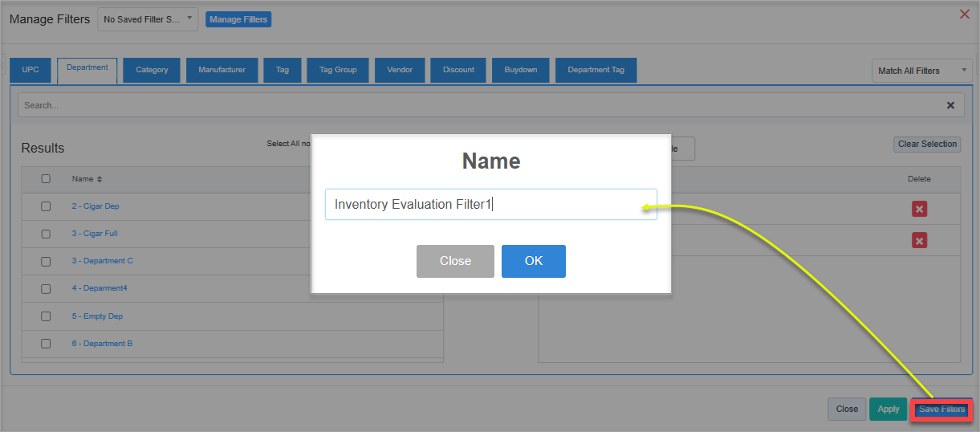This screenshot has height=432, width=980.
Task: Select the Tag Group tab
Action: pyautogui.click(x=338, y=70)
